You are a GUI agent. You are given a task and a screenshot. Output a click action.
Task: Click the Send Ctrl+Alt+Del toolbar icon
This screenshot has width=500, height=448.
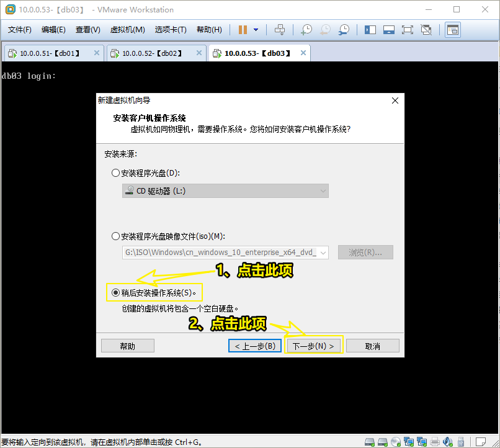(x=279, y=29)
